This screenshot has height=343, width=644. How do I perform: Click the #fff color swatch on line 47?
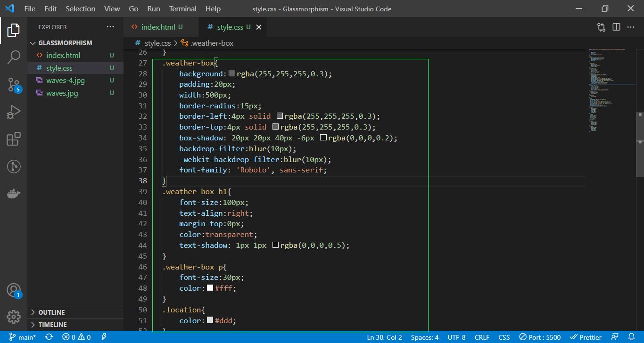(210, 288)
